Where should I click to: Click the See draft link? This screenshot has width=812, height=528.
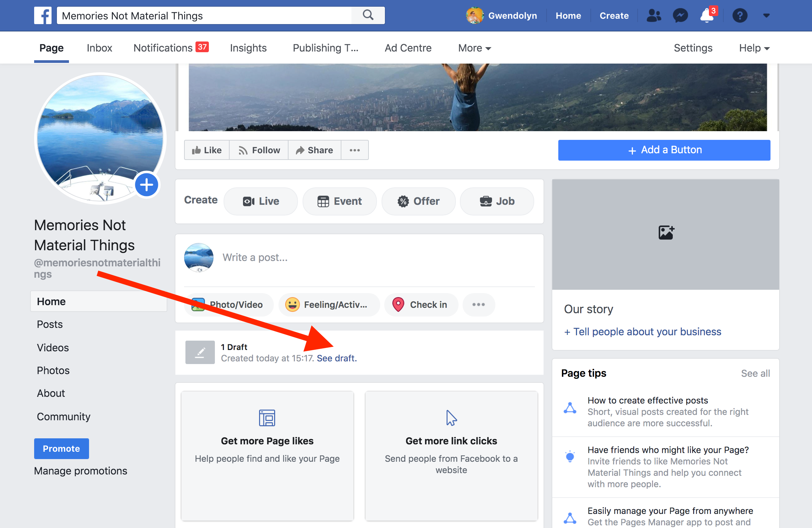[x=336, y=358]
